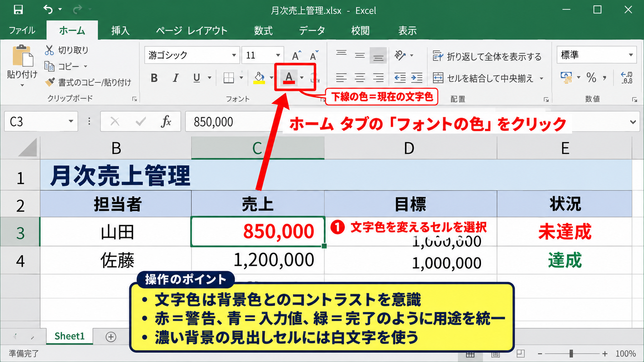Switch to ページ レイアウト tab

pyautogui.click(x=192, y=30)
